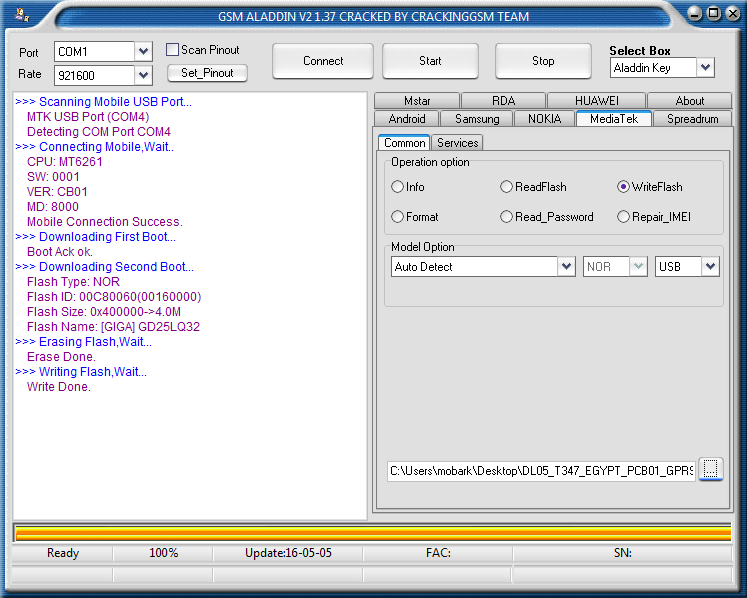Click the 'FAC:' status bar entry
This screenshot has width=747, height=598.
tap(438, 553)
